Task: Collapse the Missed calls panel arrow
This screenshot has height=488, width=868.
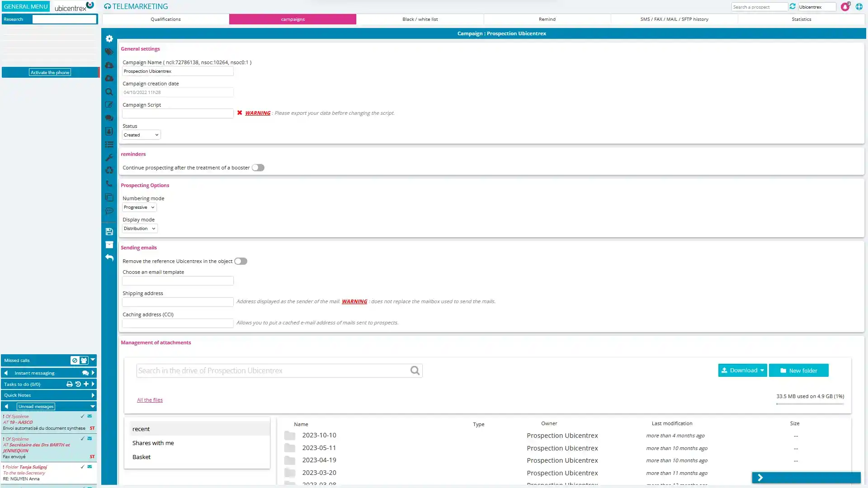Action: pos(93,360)
